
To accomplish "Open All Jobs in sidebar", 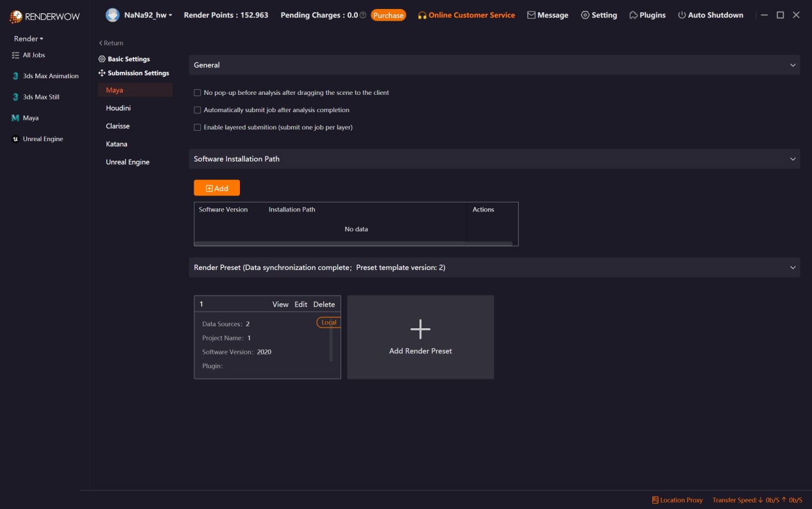I will click(34, 55).
